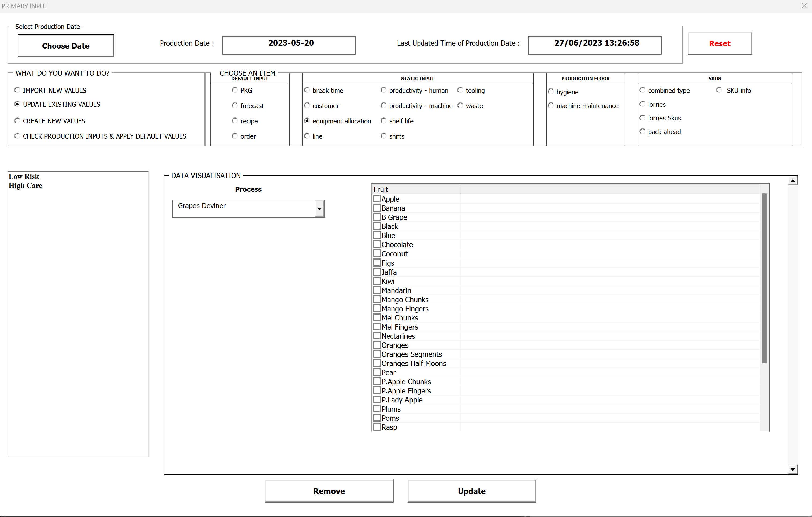
Task: Tick the Banana checkbox
Action: pyautogui.click(x=377, y=208)
